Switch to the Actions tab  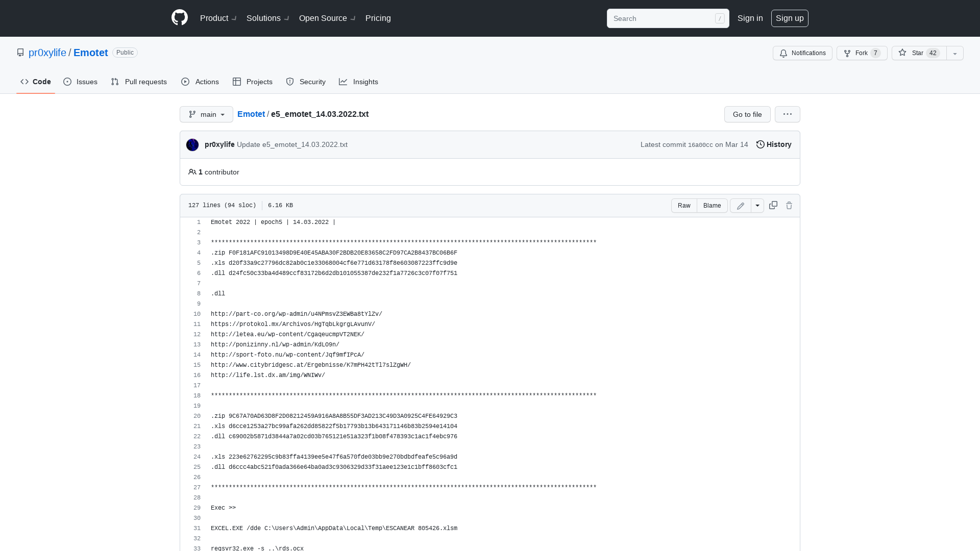200,82
